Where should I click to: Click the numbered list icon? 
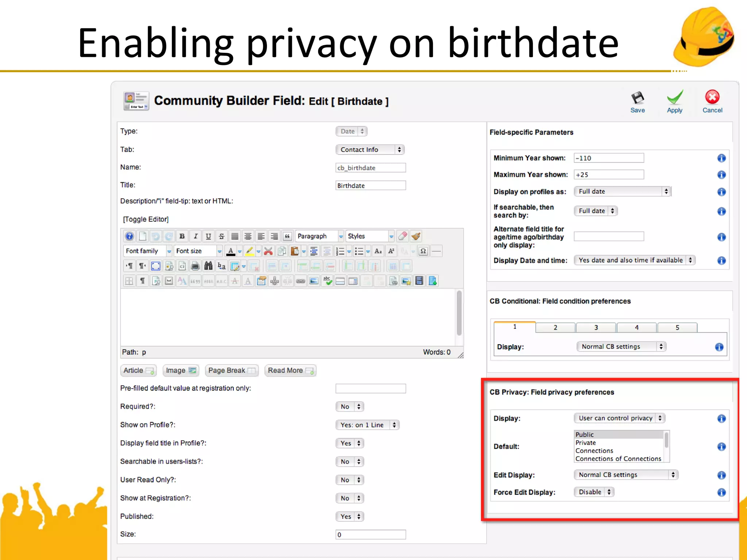coord(340,251)
